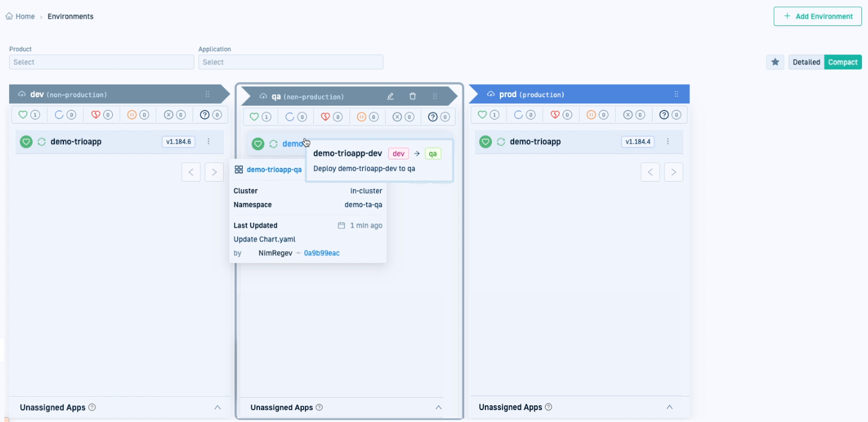The width and height of the screenshot is (868, 422).
Task: Open the Application select dropdown
Action: [290, 62]
